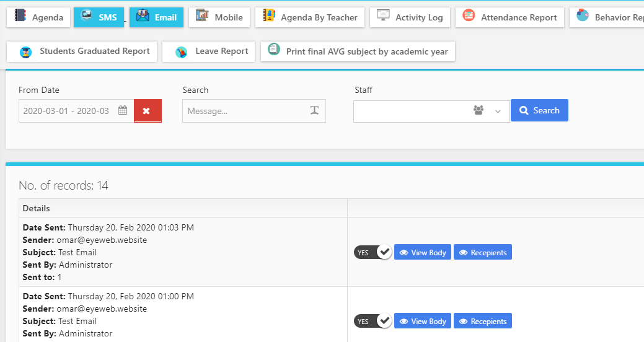Open the Behavior Report tab
This screenshot has height=342, width=644.
point(607,17)
